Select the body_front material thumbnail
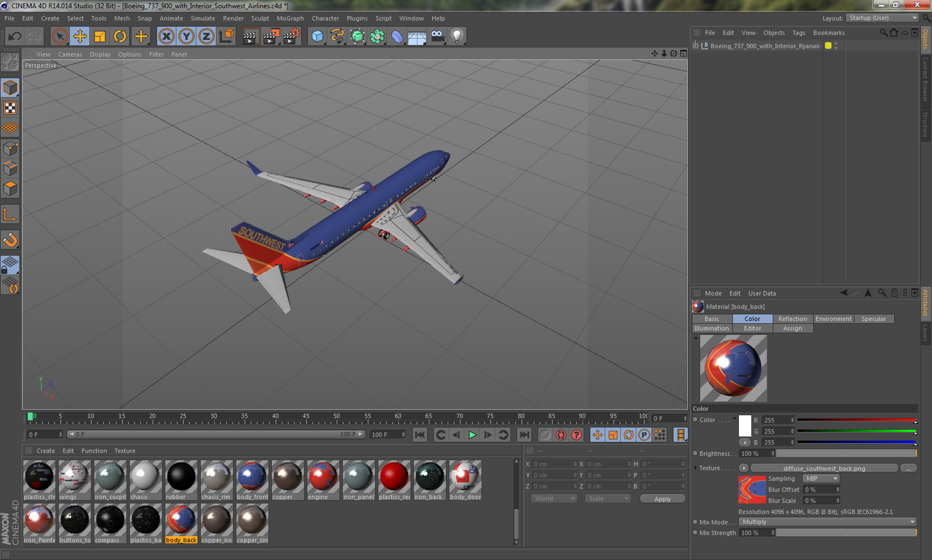 [252, 480]
